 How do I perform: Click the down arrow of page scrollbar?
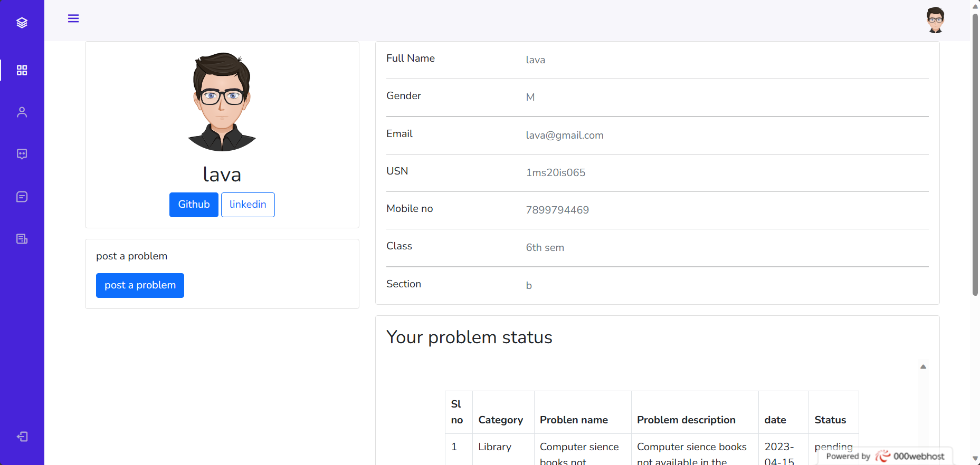click(x=975, y=459)
